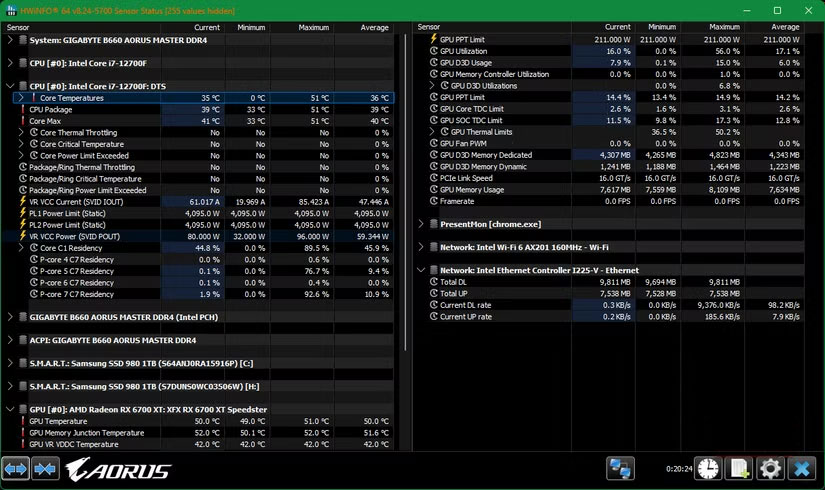
Task: Select GPU Memory Controller Utilization row
Action: [609, 74]
